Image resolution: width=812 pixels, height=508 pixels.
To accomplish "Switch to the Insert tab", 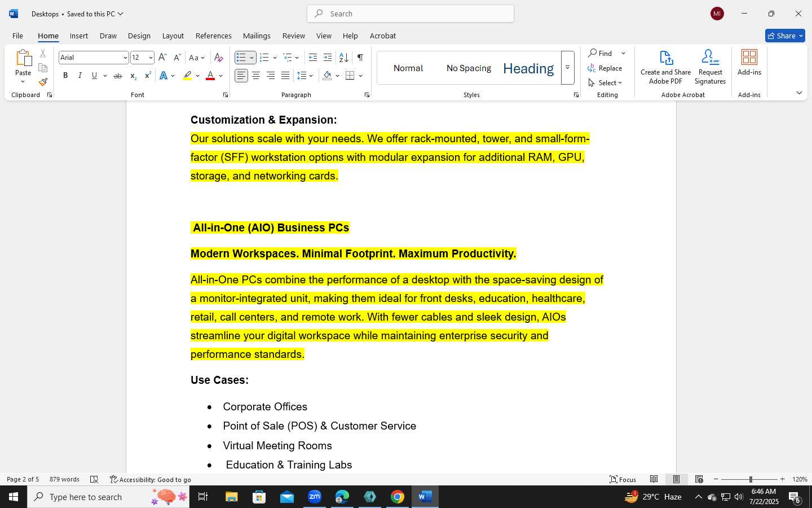I will click(79, 36).
